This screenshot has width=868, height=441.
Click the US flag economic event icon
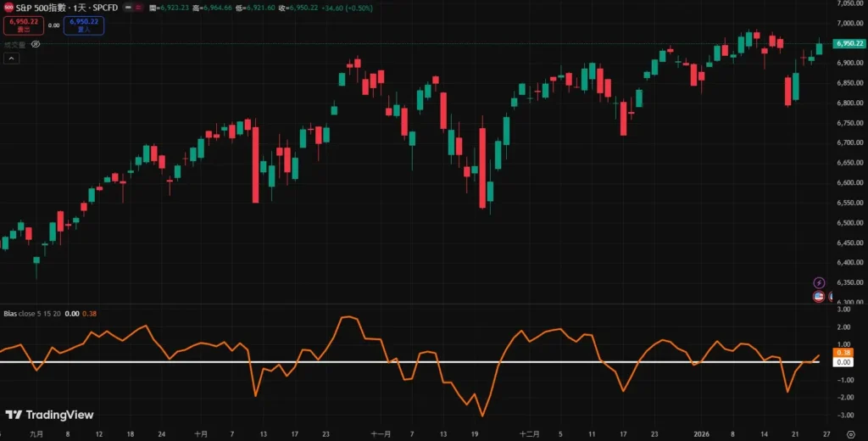tap(819, 297)
